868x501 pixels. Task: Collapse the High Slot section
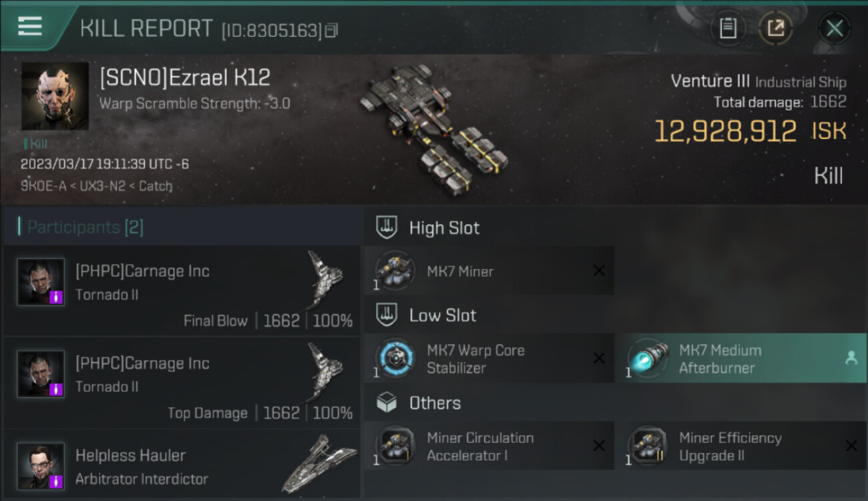tap(427, 228)
